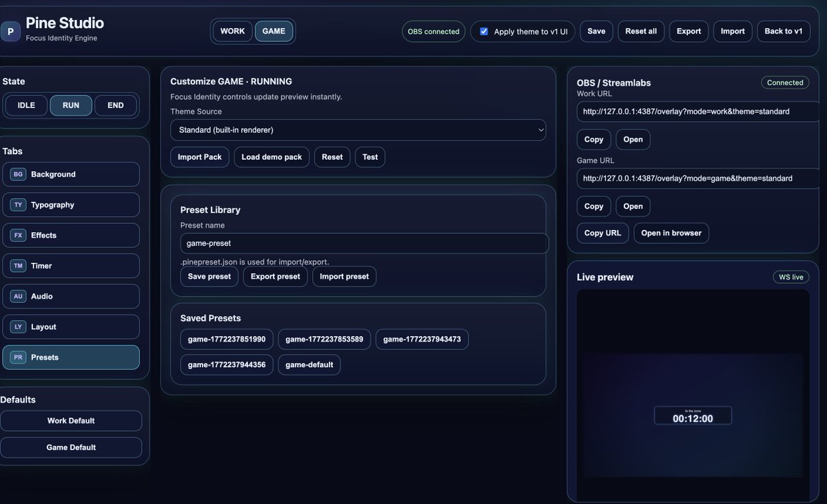Screen dimensions: 827x504
Task: Click the Reset button under Theme Source
Action: [x=332, y=157]
